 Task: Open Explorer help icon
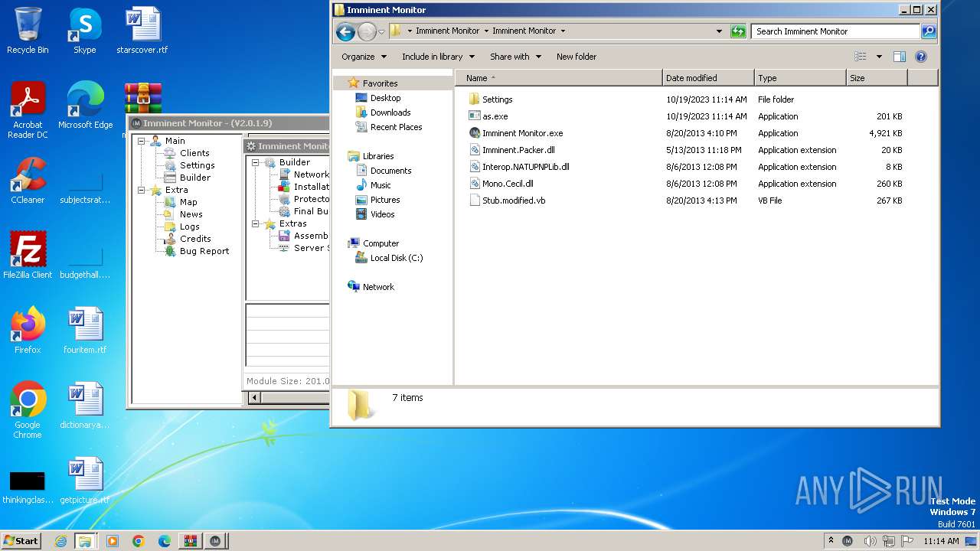921,57
